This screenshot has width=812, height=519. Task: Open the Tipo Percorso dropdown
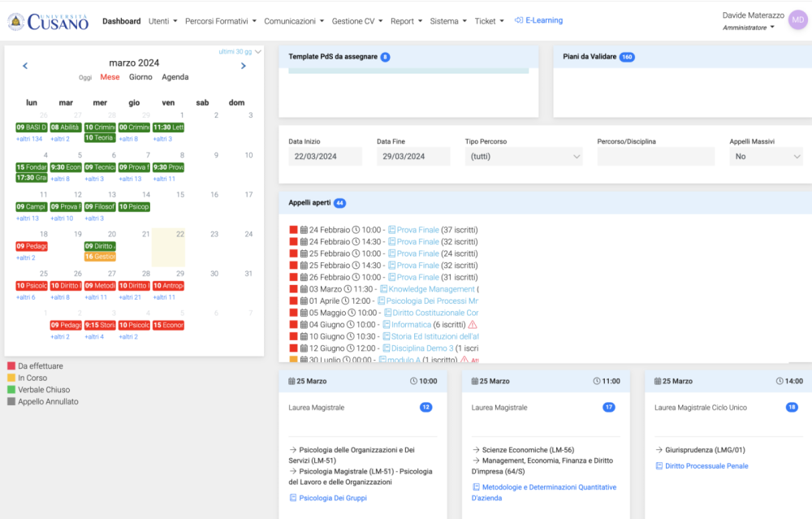pos(523,156)
